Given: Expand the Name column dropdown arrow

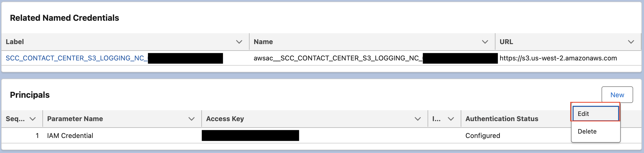Looking at the screenshot, I should tap(485, 42).
